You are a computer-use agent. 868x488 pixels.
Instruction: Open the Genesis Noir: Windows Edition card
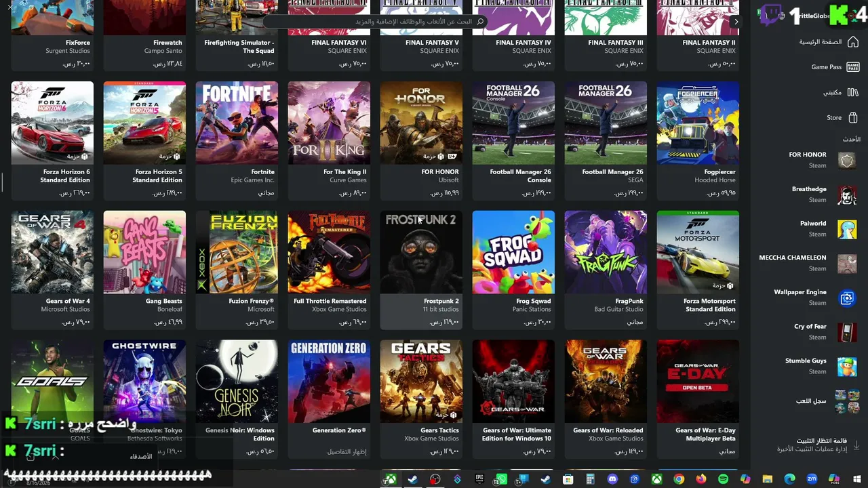(237, 399)
